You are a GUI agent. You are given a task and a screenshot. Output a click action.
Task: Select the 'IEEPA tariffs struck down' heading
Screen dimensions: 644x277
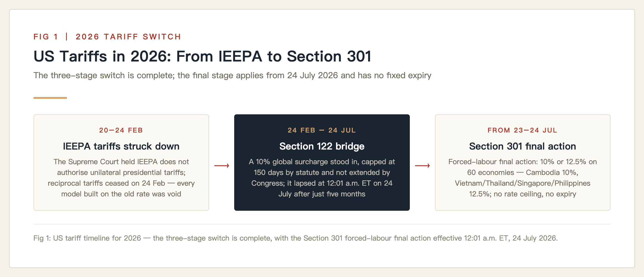121,146
